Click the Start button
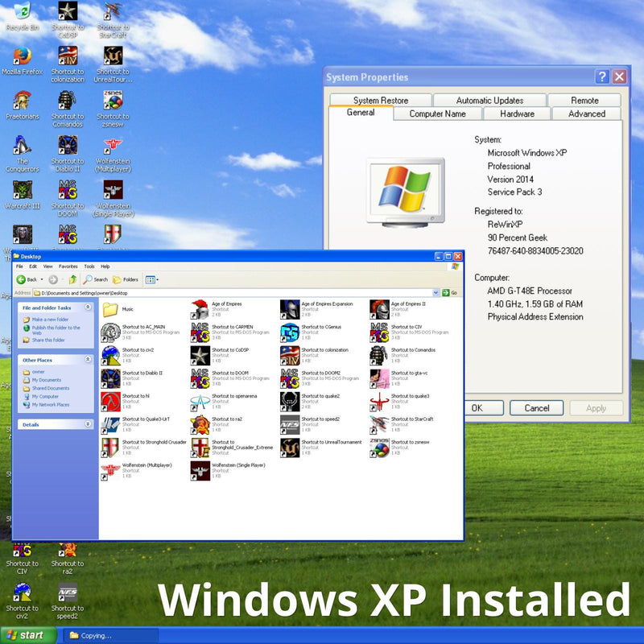The image size is (644, 644). (x=28, y=635)
